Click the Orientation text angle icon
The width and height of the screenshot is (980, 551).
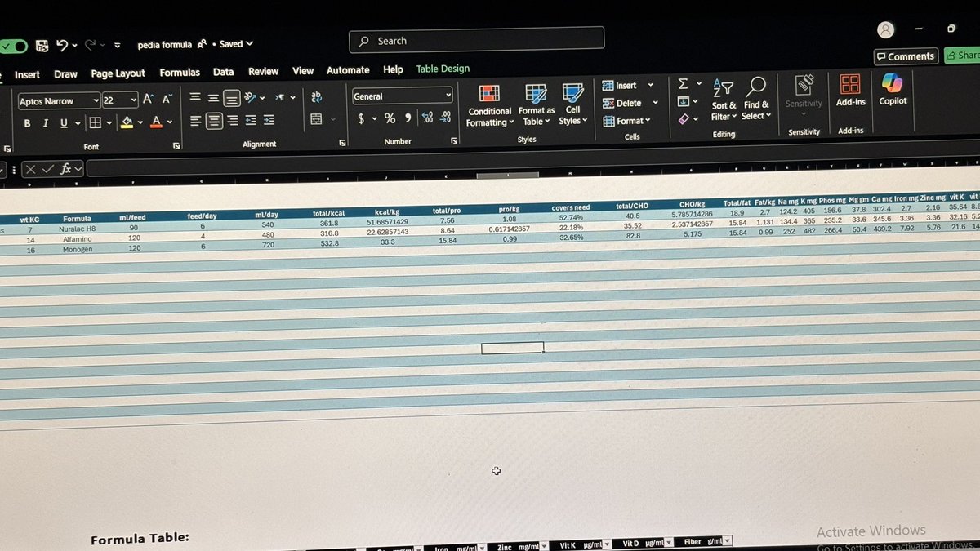pos(251,98)
